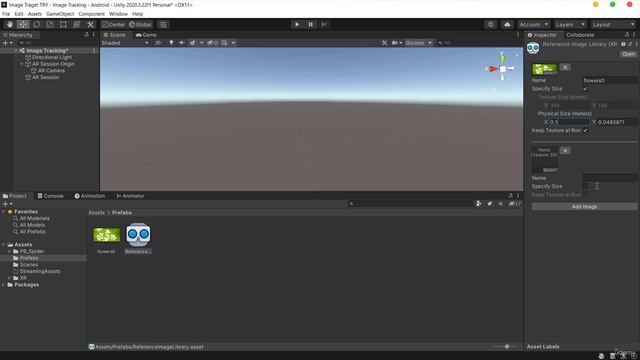640x360 pixels.
Task: Select the Scale tool
Action: 50,24
